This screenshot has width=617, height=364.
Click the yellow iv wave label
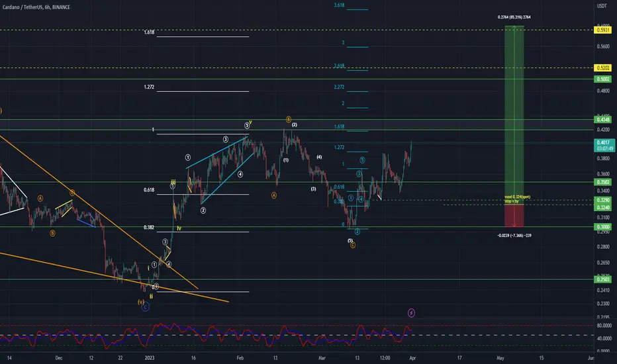coord(179,228)
